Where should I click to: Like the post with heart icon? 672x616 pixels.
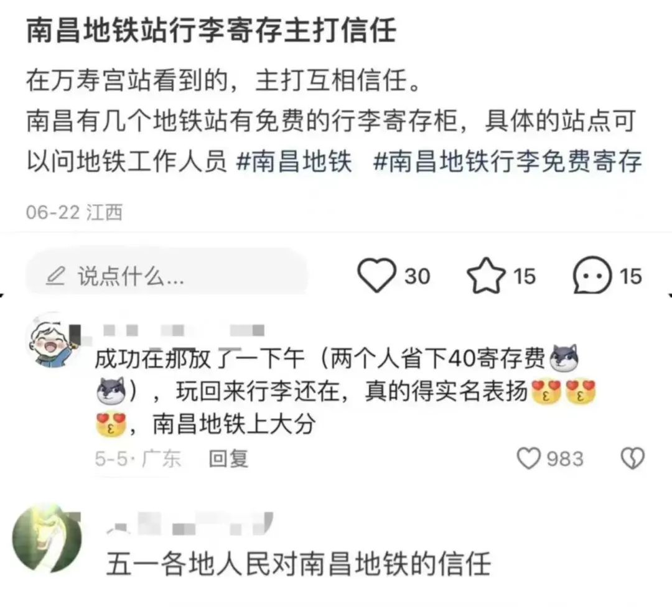(x=376, y=275)
